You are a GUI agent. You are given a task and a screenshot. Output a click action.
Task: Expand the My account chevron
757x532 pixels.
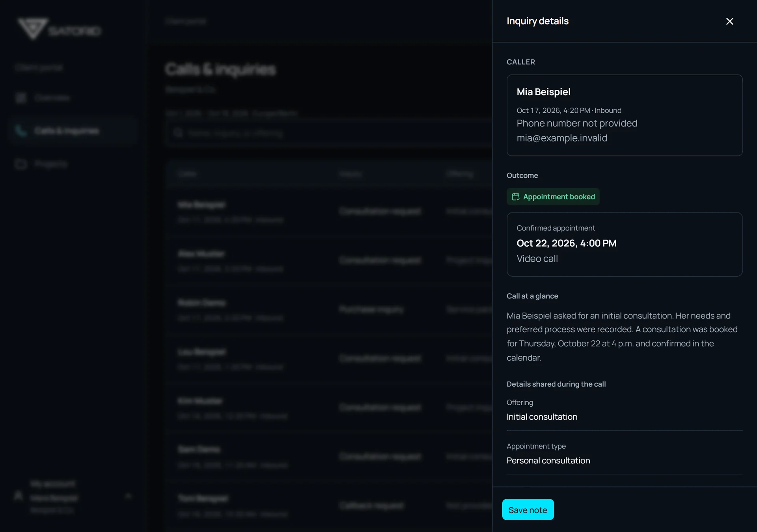128,496
